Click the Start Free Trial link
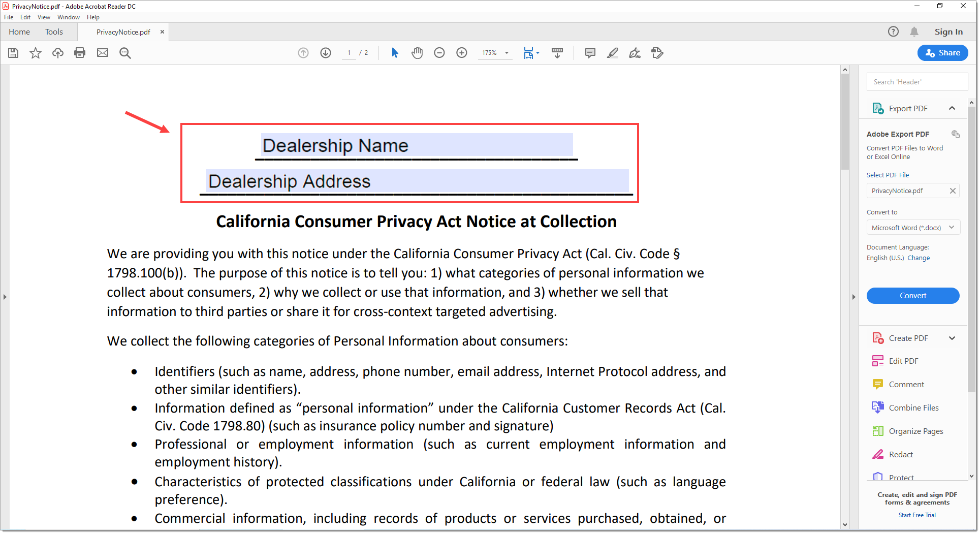This screenshot has height=534, width=980. click(917, 515)
